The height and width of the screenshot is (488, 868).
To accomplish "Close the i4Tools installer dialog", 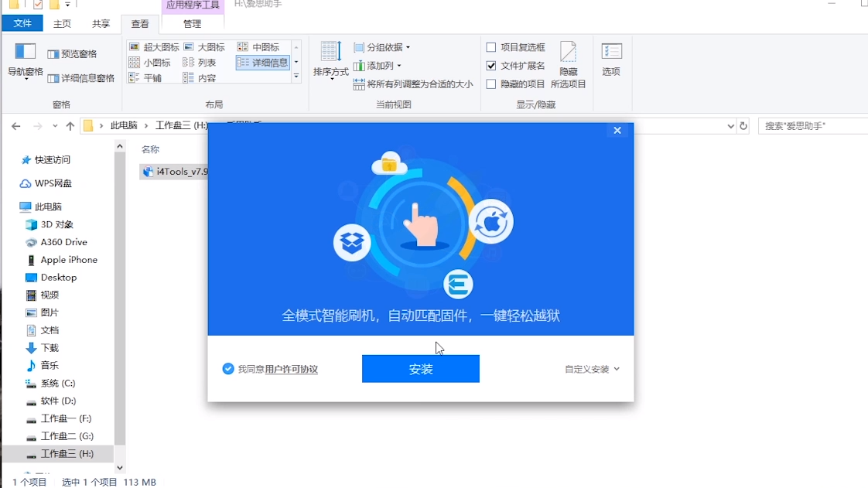I will click(x=617, y=131).
